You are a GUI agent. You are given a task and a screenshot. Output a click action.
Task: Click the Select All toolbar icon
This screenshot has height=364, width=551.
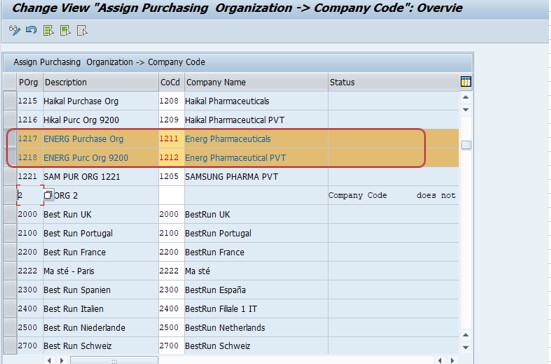pos(48,31)
